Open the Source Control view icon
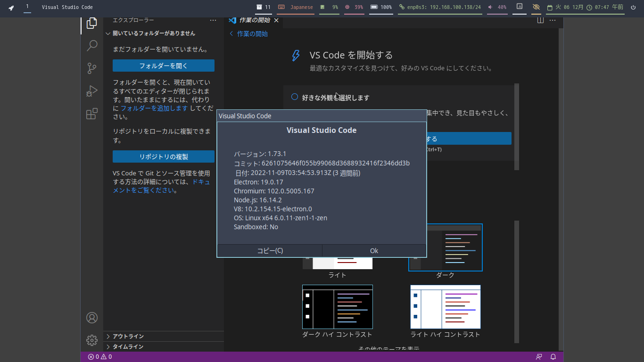644x362 pixels. click(92, 68)
